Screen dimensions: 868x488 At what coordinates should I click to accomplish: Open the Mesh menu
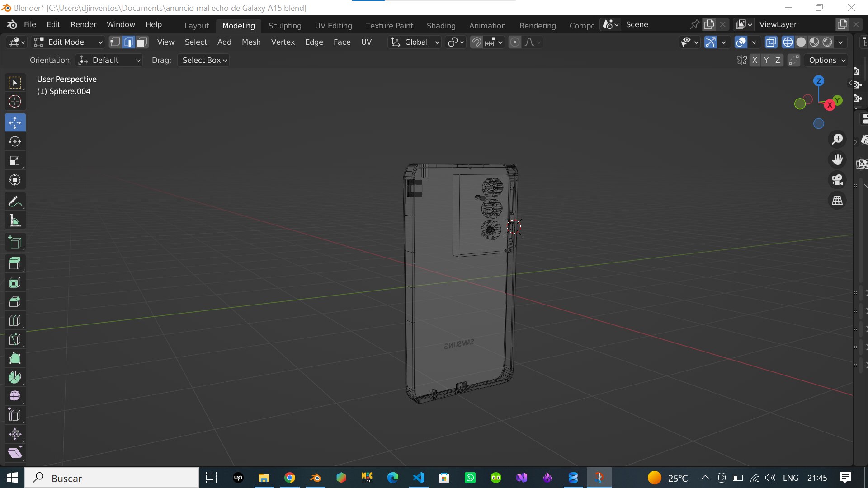[251, 42]
